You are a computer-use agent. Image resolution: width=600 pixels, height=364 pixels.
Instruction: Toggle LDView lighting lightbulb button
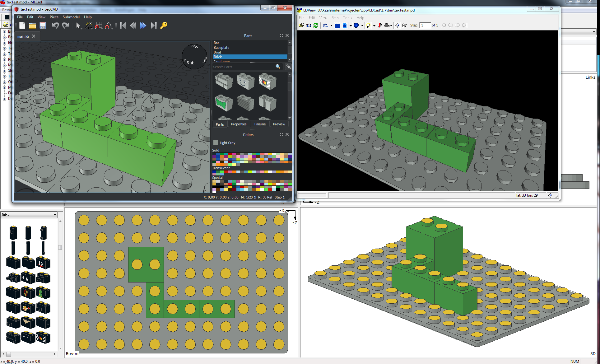click(368, 25)
